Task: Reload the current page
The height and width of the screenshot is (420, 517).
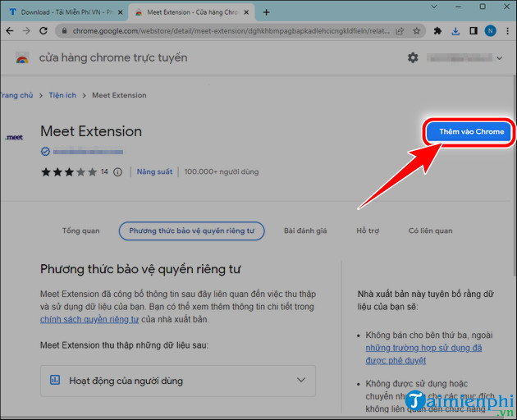Action: (43, 31)
